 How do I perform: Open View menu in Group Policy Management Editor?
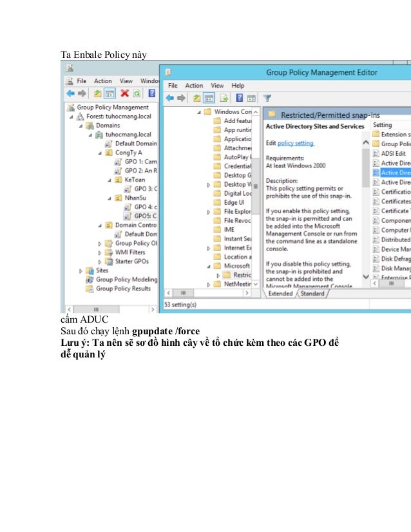click(x=217, y=86)
